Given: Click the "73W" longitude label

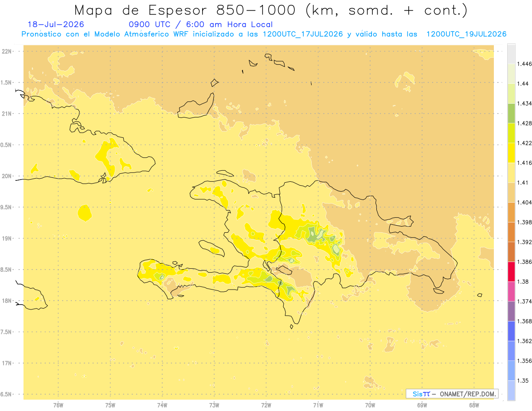Looking at the screenshot, I should (214, 405).
